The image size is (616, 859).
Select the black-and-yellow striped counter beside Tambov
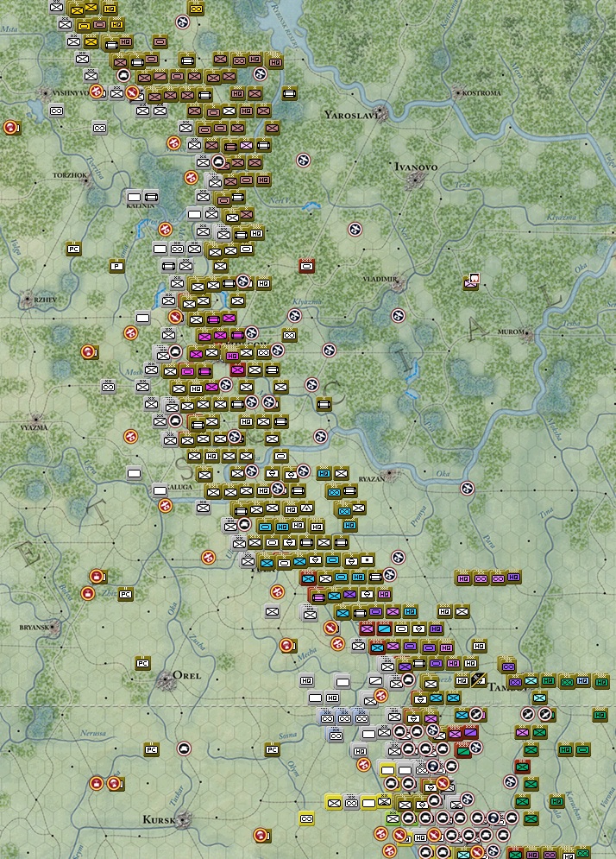pyautogui.click(x=479, y=679)
